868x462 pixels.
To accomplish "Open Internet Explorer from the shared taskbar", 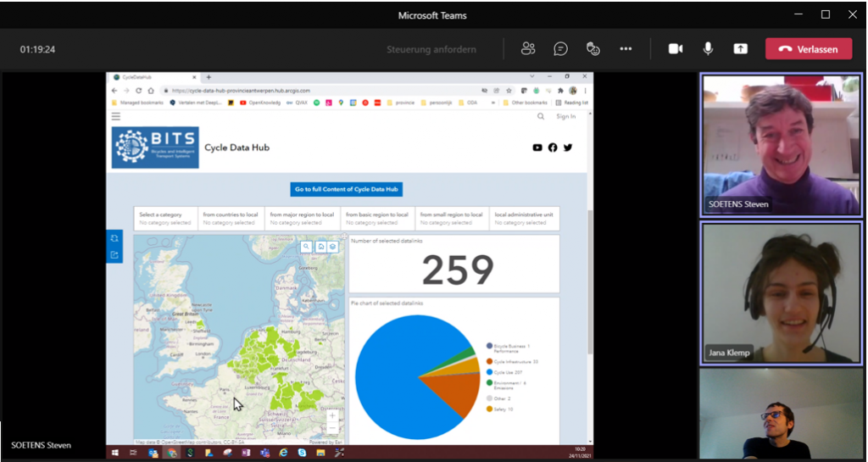I will pyautogui.click(x=283, y=453).
